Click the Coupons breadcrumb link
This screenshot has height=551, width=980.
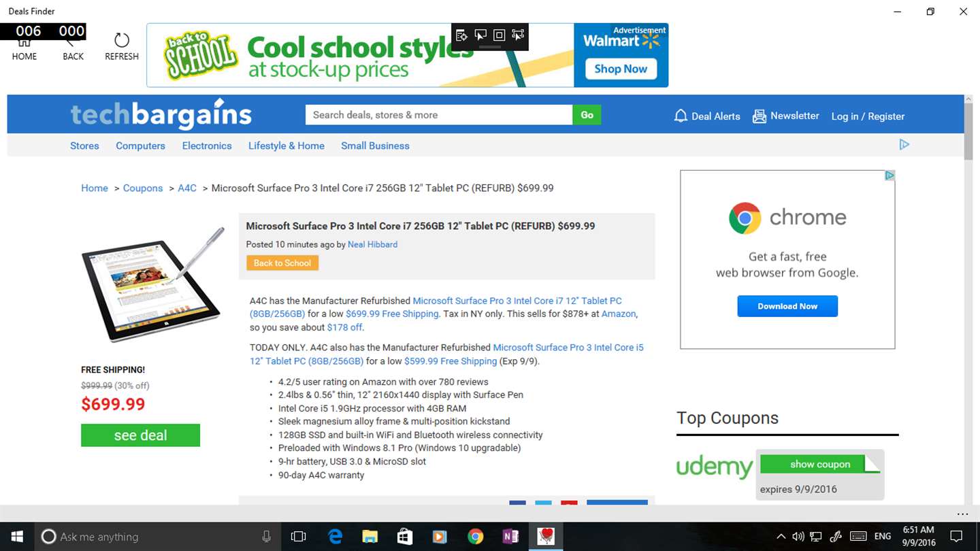[143, 188]
